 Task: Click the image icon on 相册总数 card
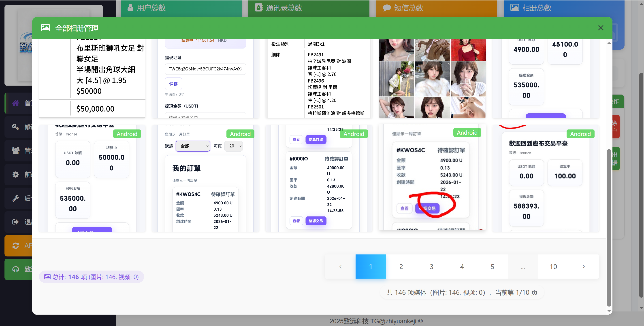point(515,8)
